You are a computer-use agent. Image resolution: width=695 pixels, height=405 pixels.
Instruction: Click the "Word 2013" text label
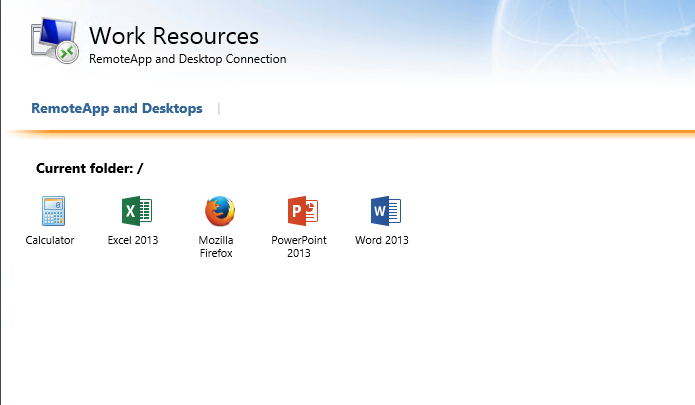382,240
